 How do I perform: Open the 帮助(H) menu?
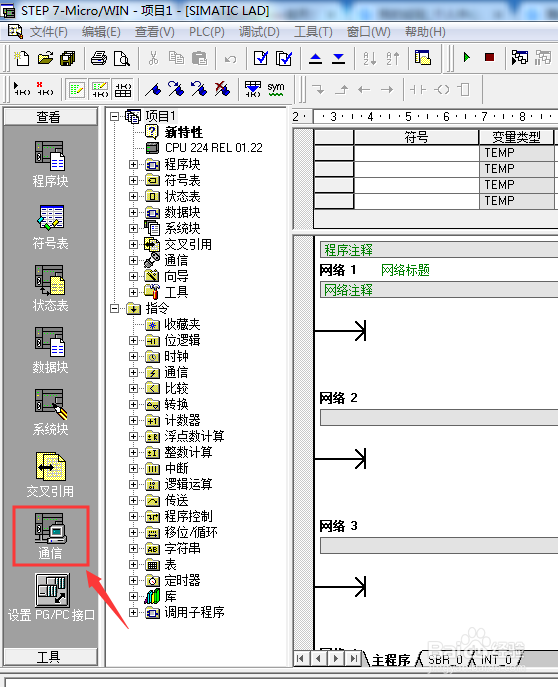click(x=425, y=32)
